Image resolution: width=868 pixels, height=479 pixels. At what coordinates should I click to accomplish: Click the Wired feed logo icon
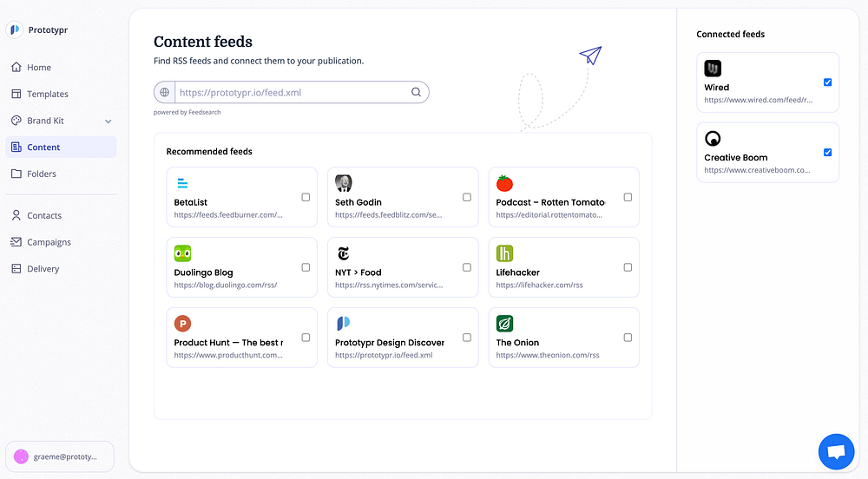pyautogui.click(x=713, y=69)
